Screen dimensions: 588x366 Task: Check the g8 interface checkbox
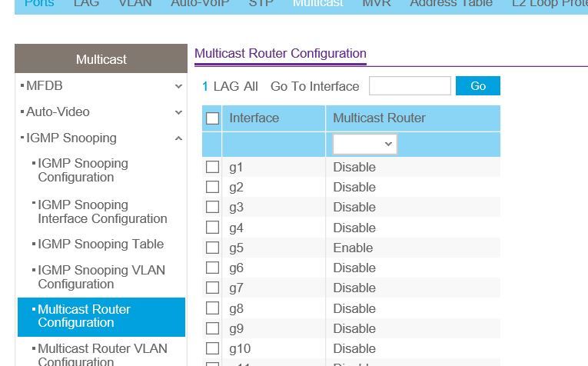tap(212, 308)
